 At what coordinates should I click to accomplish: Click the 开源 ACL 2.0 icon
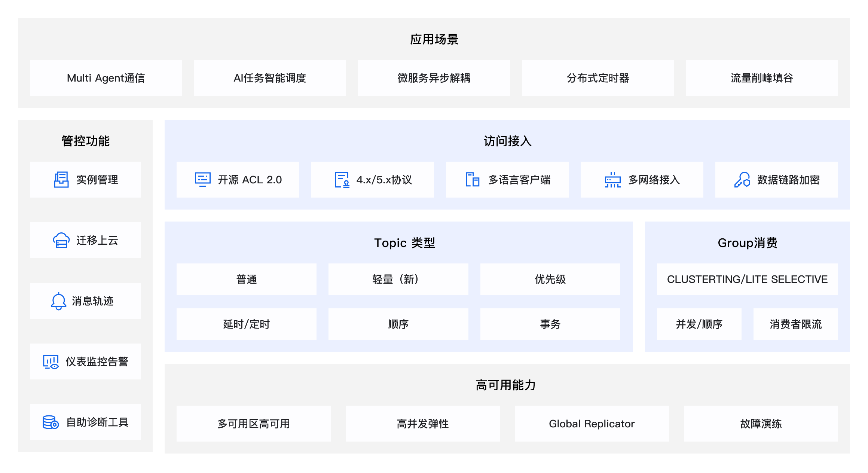[202, 180]
